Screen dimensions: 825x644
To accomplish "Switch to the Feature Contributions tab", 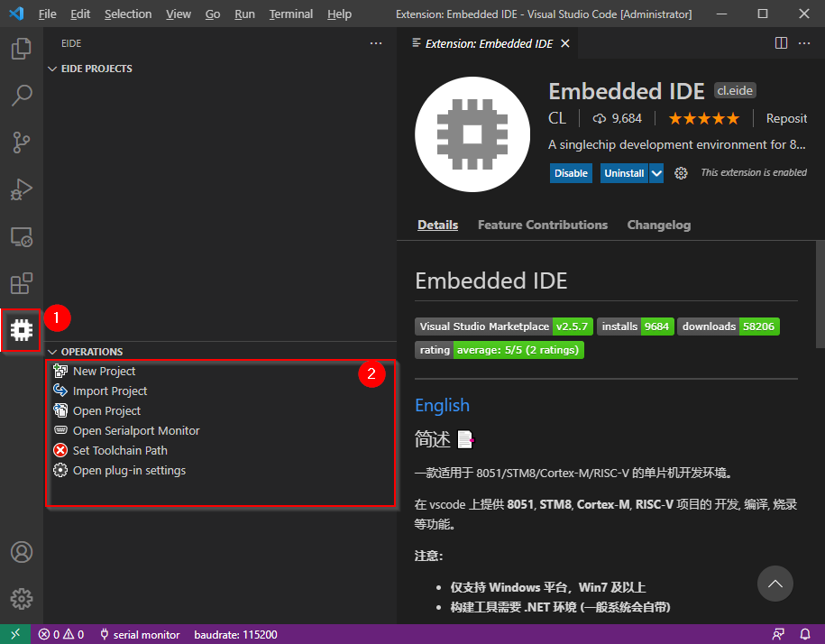I will [x=543, y=225].
